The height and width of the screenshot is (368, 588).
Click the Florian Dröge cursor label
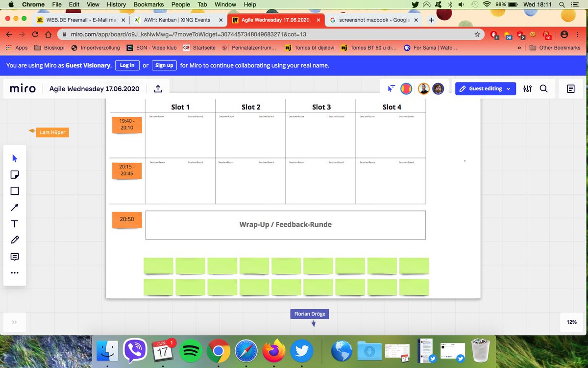pos(310,314)
